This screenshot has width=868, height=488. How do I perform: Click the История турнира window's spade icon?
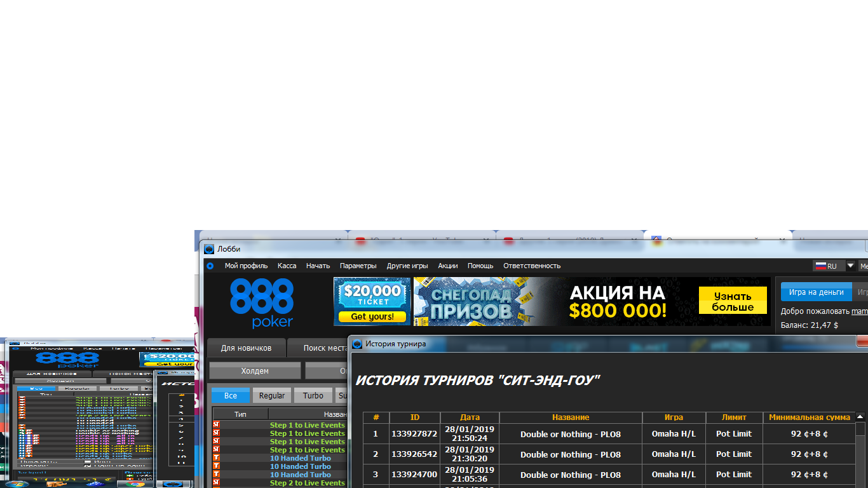358,344
